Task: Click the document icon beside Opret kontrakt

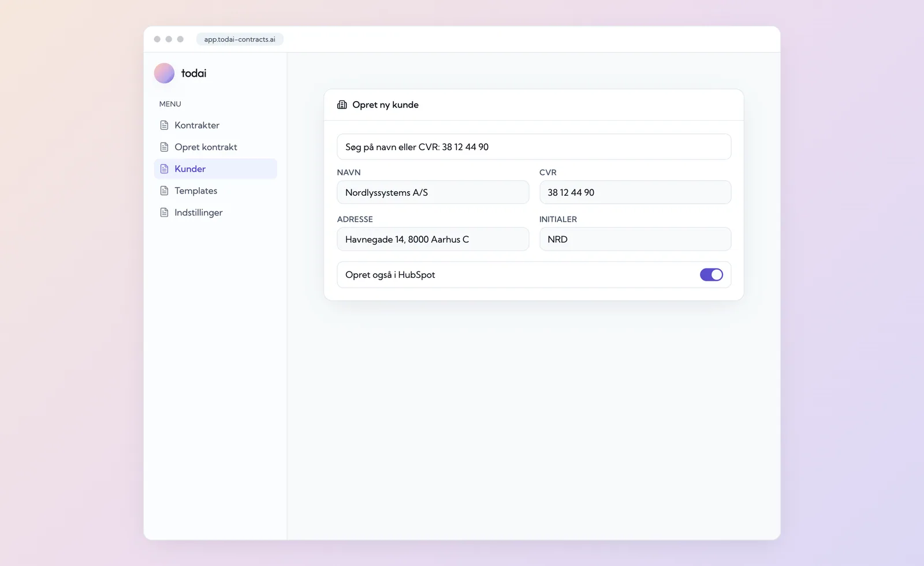Action: point(164,147)
